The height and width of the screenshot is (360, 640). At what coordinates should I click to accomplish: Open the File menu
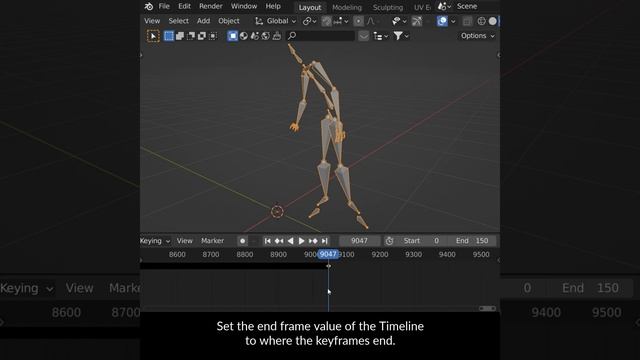[x=164, y=6]
